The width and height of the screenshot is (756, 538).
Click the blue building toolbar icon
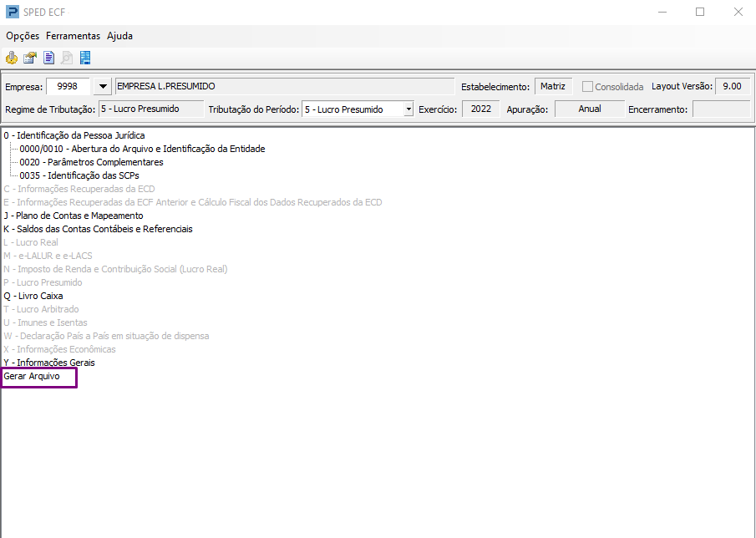click(x=85, y=58)
